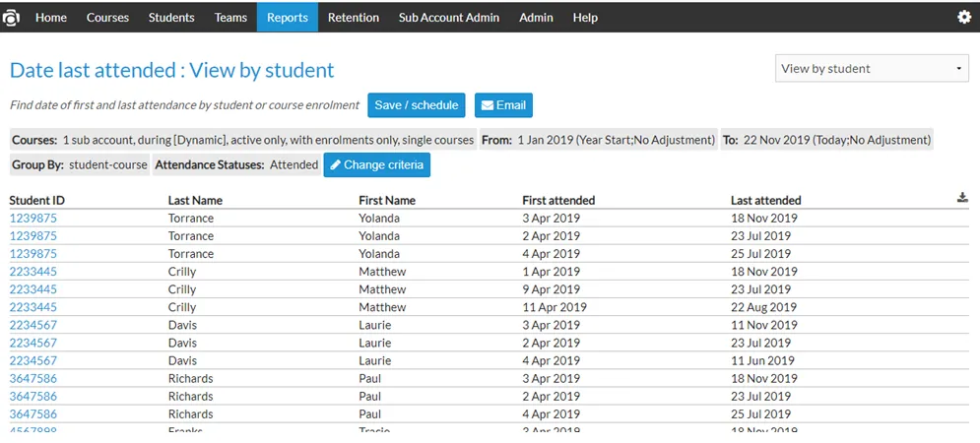Click the app logo icon in top bar
This screenshot has height=443, width=980.
coord(11,18)
